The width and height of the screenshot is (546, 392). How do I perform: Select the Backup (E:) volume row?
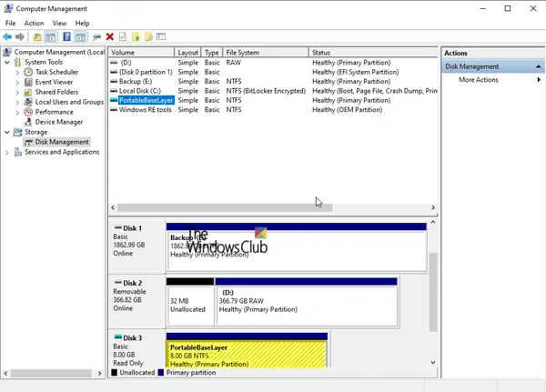(x=136, y=81)
